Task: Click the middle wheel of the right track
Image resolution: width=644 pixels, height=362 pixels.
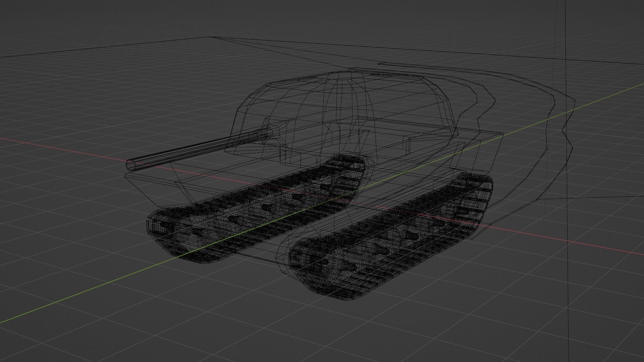Action: pyautogui.click(x=411, y=235)
